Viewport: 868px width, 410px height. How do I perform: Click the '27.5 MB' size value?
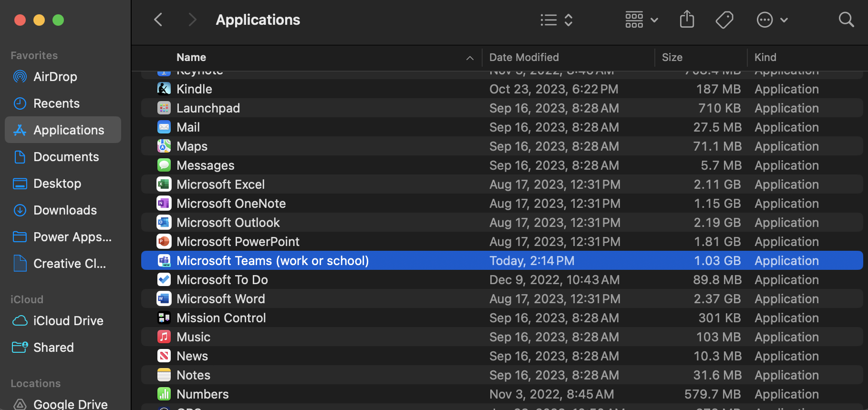[x=717, y=127]
